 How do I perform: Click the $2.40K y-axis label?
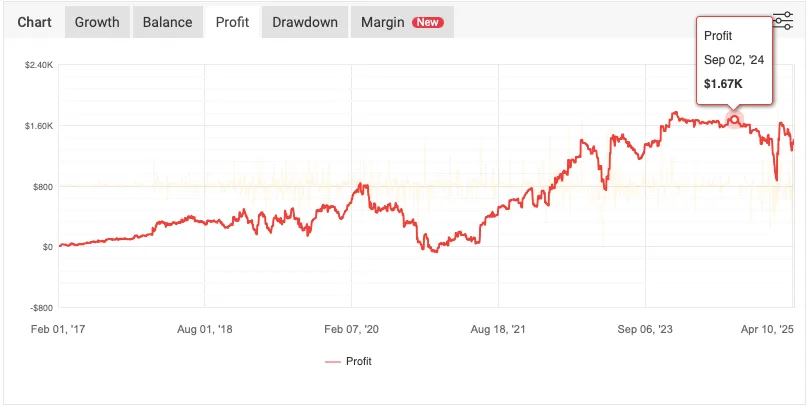click(38, 65)
